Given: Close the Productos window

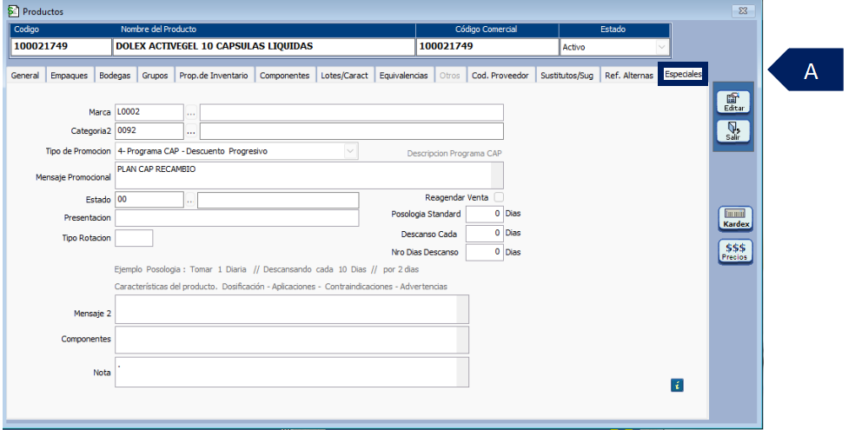Looking at the screenshot, I should tap(743, 10).
